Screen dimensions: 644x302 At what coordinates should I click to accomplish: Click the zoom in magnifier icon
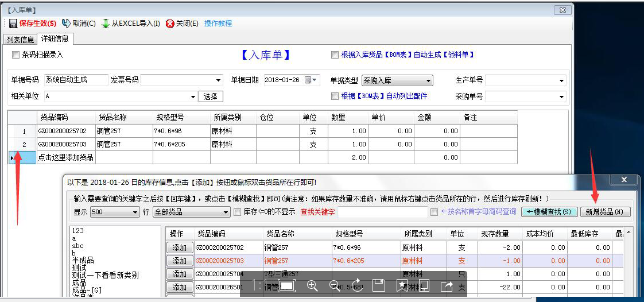click(x=312, y=285)
